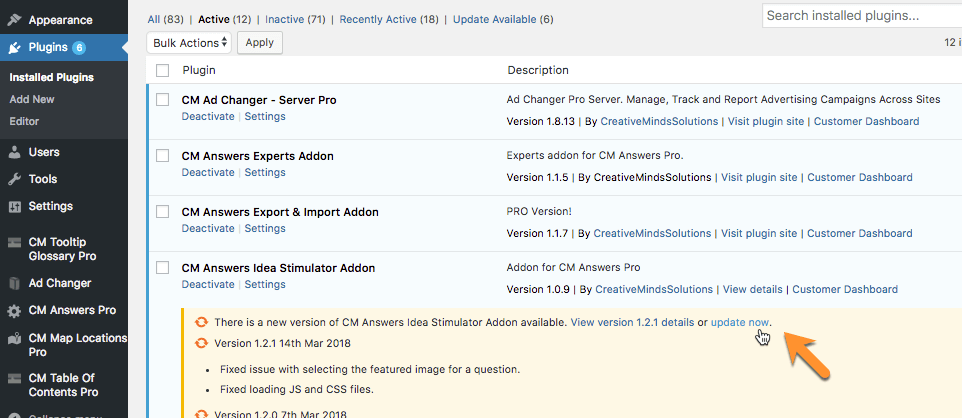Click the Plugins plug icon in sidebar
Screen dimensions: 962x418
point(14,47)
